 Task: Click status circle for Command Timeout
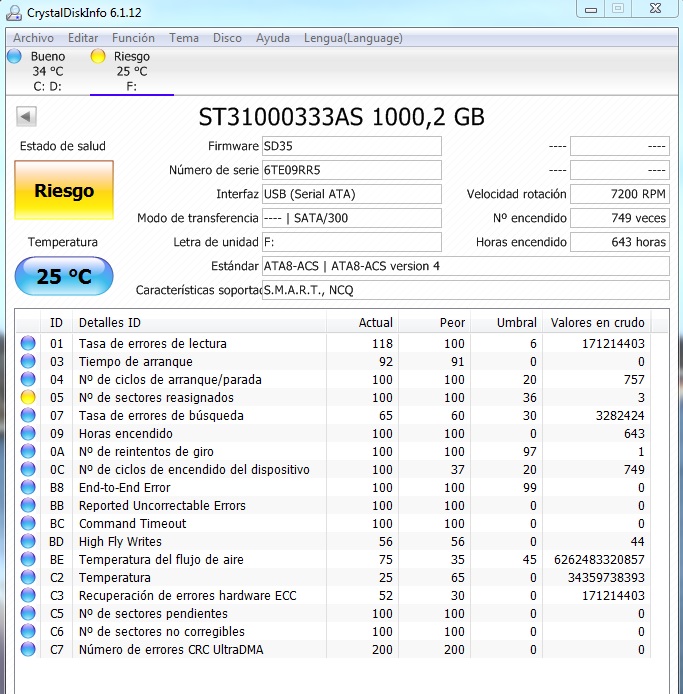tap(28, 524)
